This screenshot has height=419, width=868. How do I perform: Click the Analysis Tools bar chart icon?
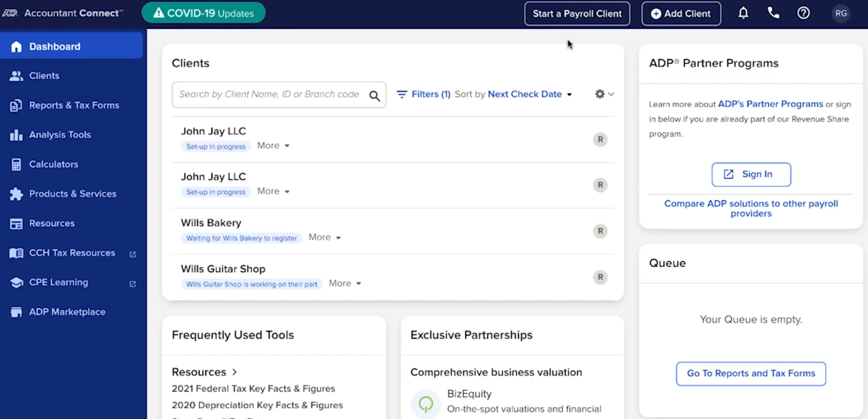16,135
